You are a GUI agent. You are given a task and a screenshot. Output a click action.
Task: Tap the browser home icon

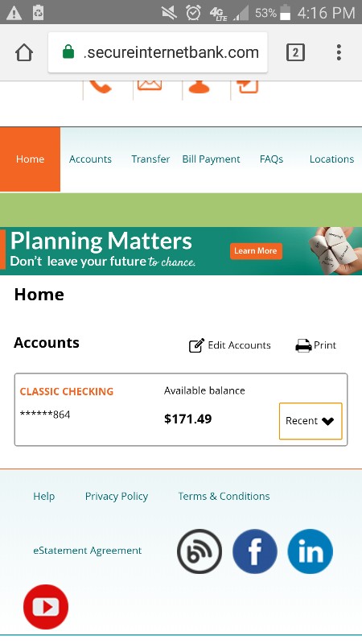24,52
